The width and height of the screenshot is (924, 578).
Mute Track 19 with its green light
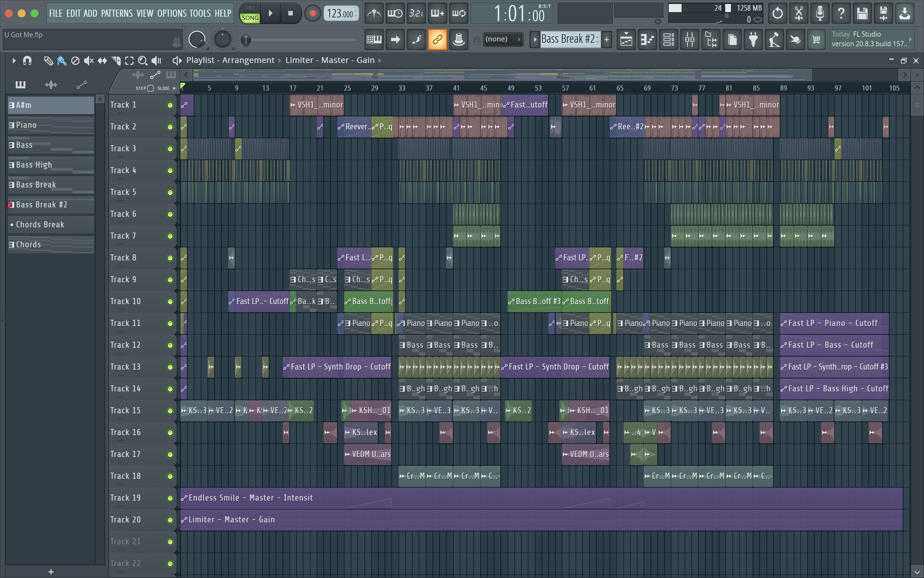[170, 498]
